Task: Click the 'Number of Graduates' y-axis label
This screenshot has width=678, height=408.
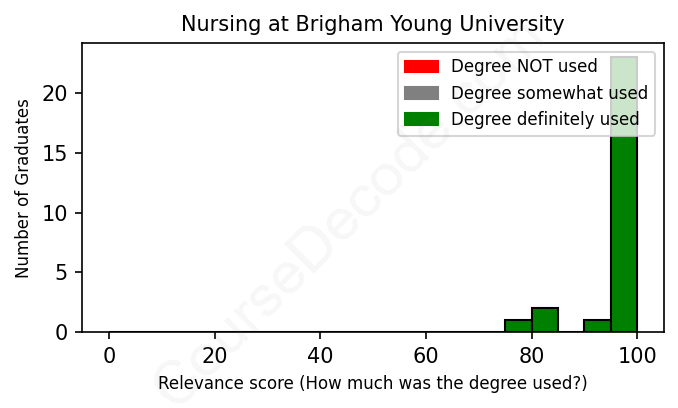Action: pos(22,188)
